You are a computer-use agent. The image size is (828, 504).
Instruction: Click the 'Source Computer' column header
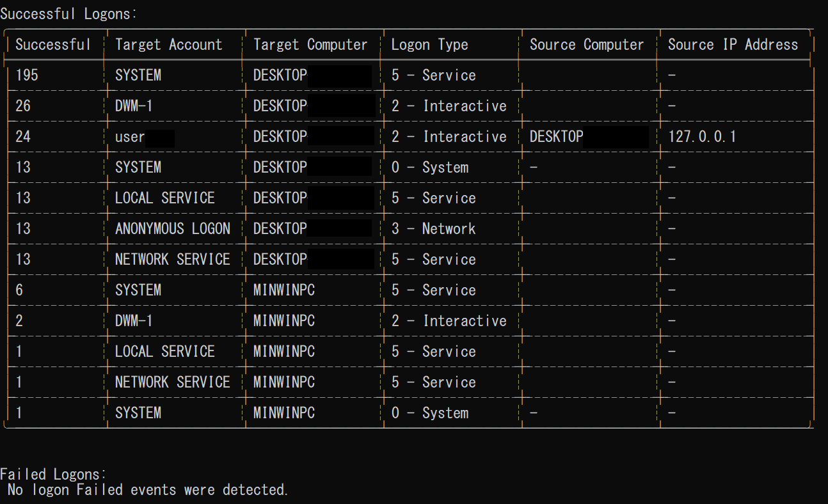(x=586, y=45)
